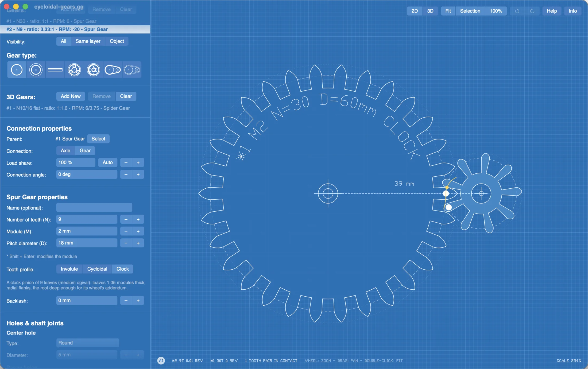Click Clear under 3D Gears

(126, 96)
